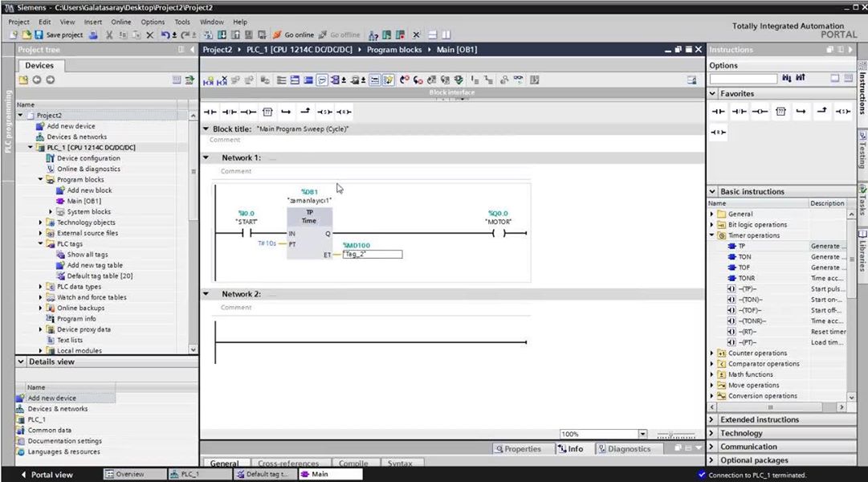Screen dimensions: 868x482
Task: Open the Project menu
Action: [18, 22]
